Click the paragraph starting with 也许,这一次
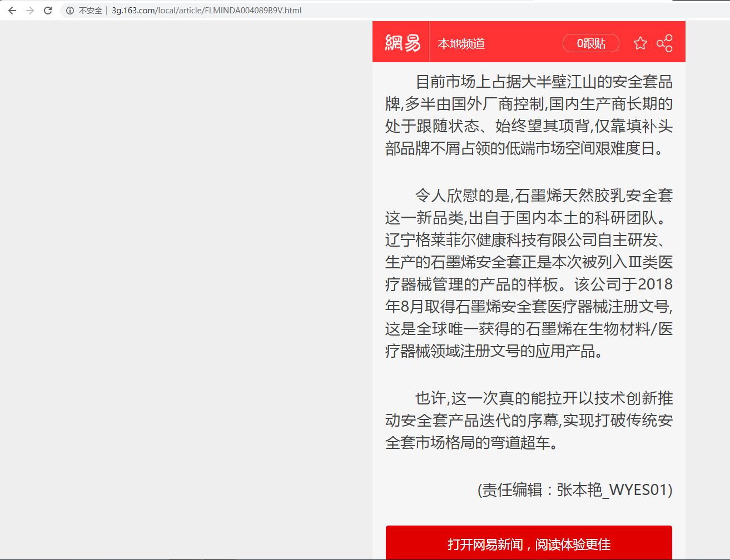Viewport: 730px width, 560px height. tap(529, 420)
